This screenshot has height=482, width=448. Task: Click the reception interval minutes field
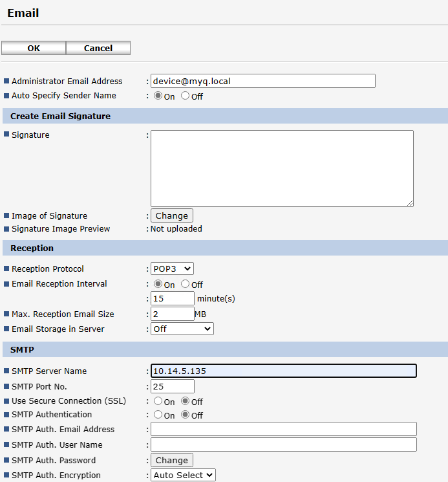[173, 298]
